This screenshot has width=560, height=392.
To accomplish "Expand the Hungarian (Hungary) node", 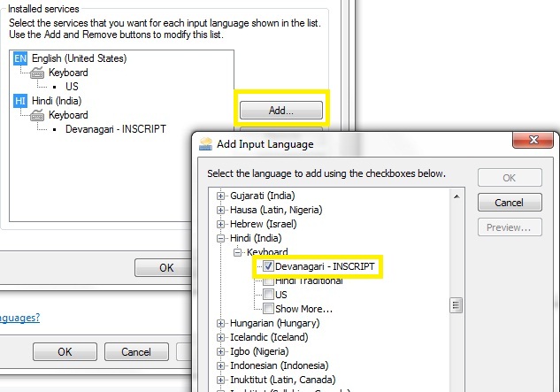I will pyautogui.click(x=220, y=323).
